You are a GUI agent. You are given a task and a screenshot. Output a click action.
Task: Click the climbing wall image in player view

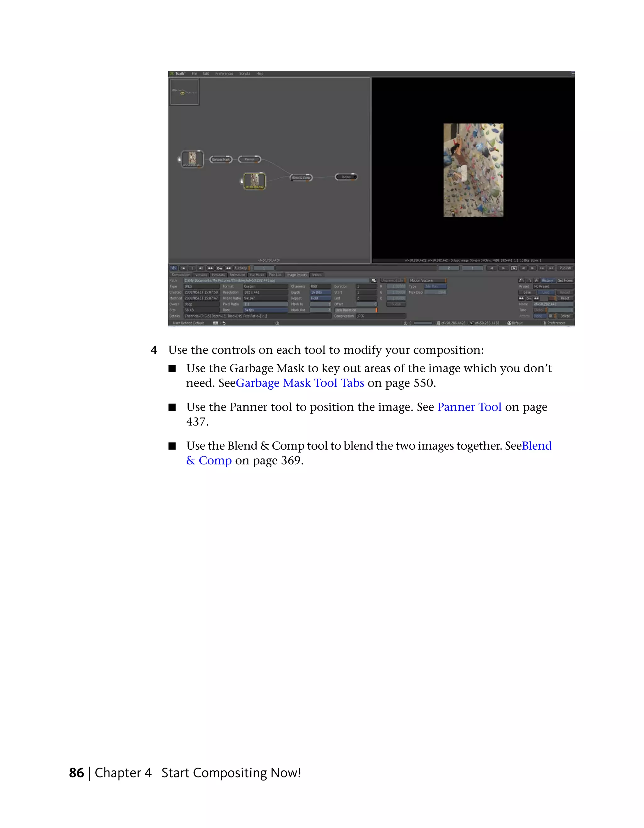click(x=474, y=170)
